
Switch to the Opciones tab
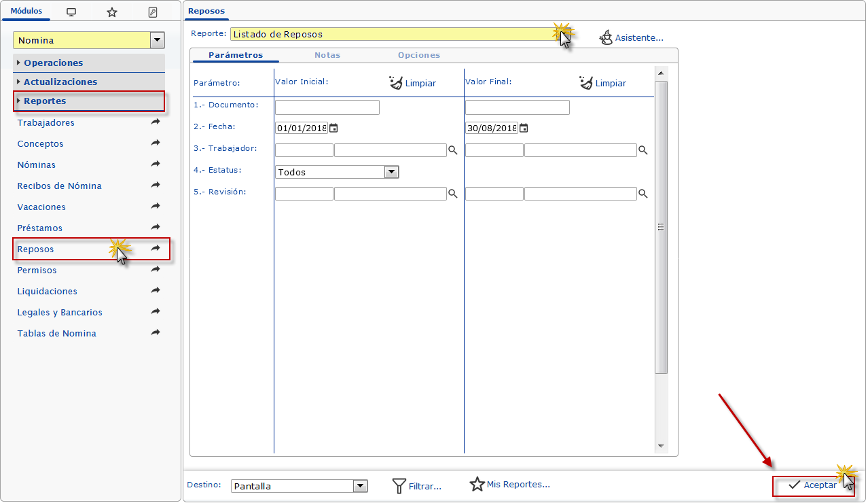coord(419,55)
